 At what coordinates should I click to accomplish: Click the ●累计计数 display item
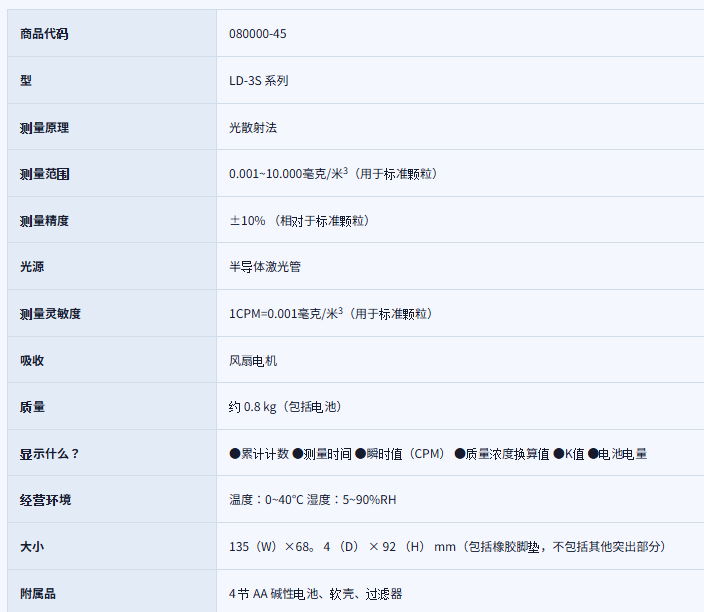point(259,454)
